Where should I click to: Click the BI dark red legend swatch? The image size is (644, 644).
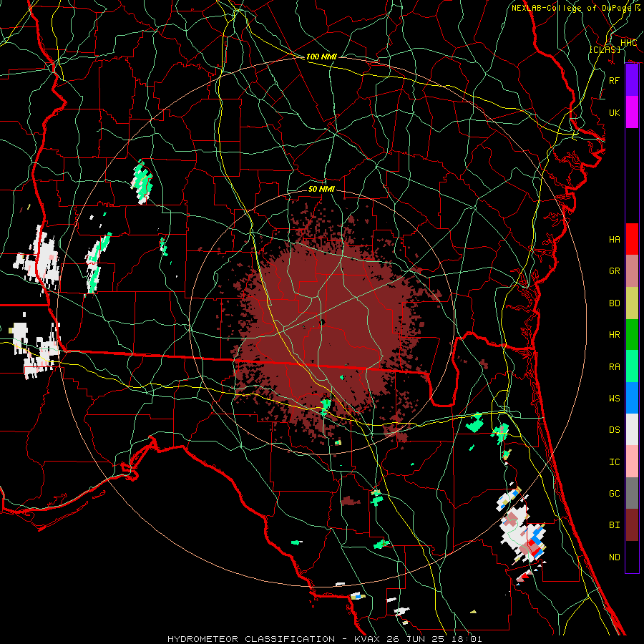(x=632, y=525)
